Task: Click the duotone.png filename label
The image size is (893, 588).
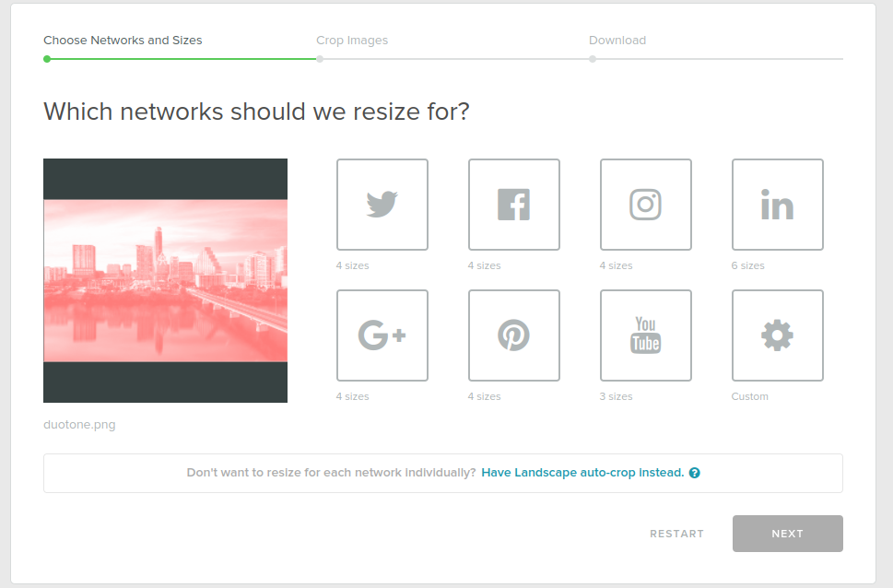Action: [79, 425]
